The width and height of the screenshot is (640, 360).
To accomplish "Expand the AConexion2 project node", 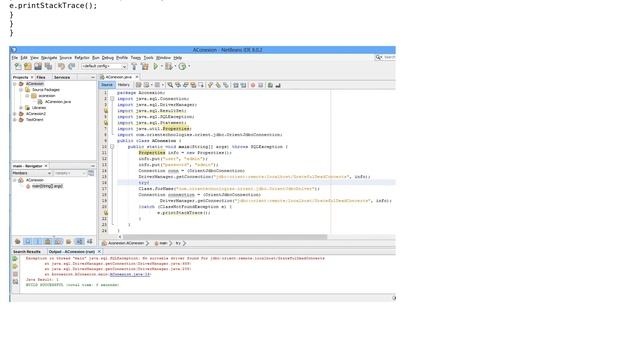I will [15, 114].
